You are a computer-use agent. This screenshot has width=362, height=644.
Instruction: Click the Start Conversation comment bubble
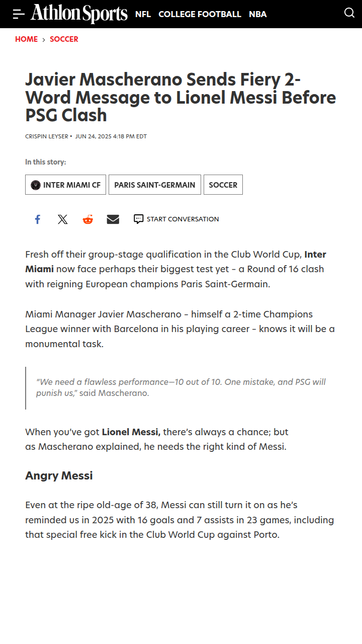[139, 219]
